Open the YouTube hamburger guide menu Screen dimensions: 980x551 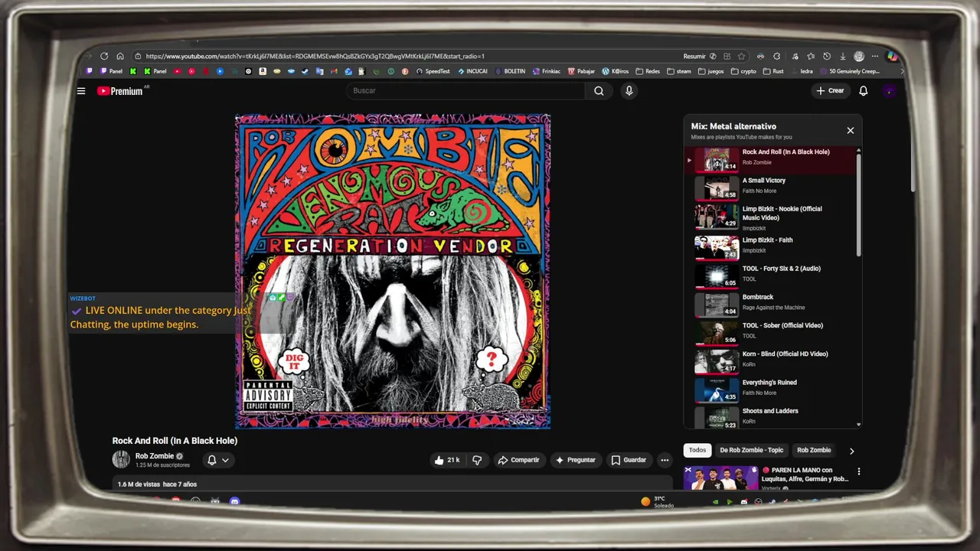pyautogui.click(x=81, y=91)
